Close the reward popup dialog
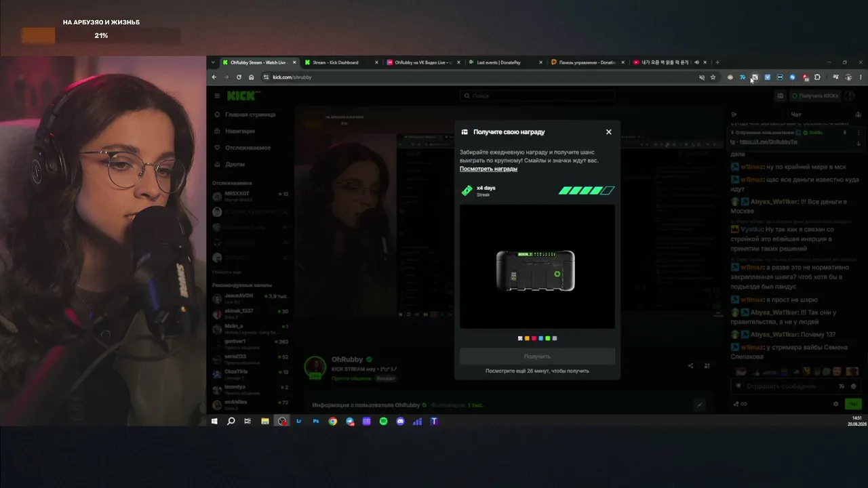Viewport: 868px width, 488px height. click(x=608, y=132)
